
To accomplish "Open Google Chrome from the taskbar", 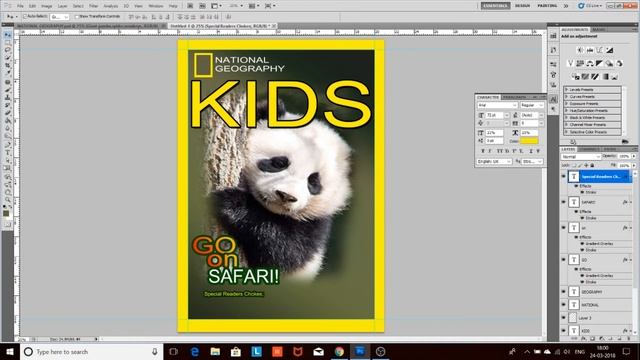I will pyautogui.click(x=339, y=351).
